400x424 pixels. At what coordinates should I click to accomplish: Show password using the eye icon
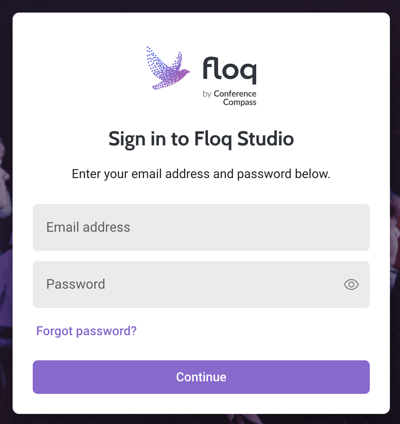[351, 285]
